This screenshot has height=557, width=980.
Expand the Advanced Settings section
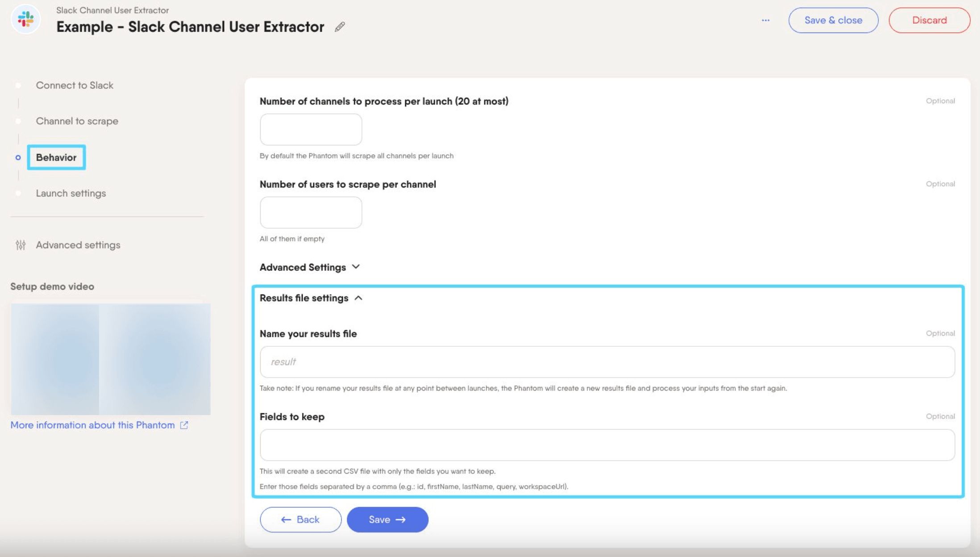(310, 267)
